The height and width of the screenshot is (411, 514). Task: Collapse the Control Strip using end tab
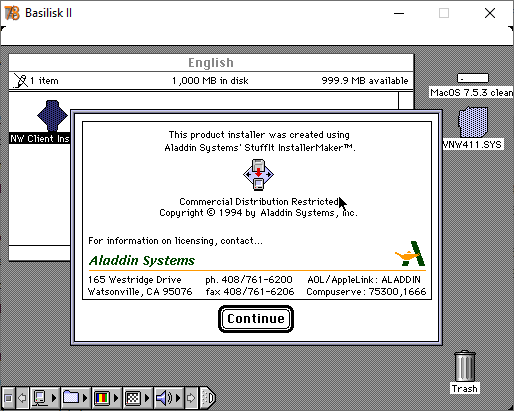[x=208, y=398]
